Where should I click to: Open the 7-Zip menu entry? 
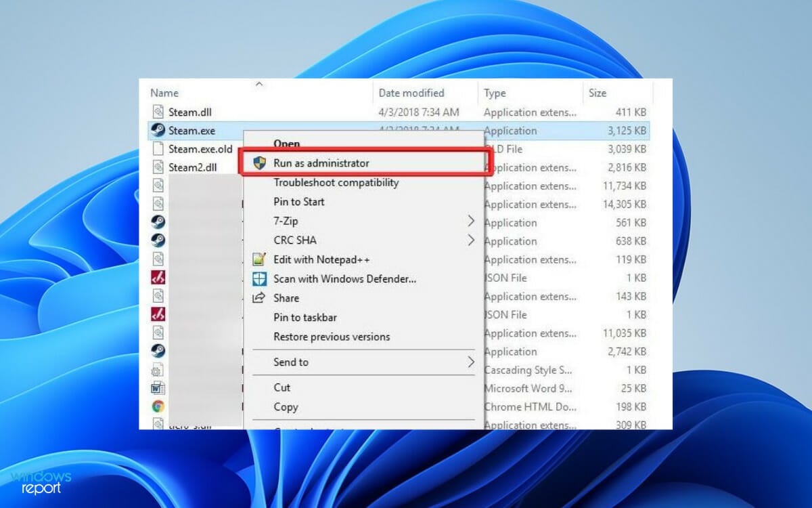point(286,221)
